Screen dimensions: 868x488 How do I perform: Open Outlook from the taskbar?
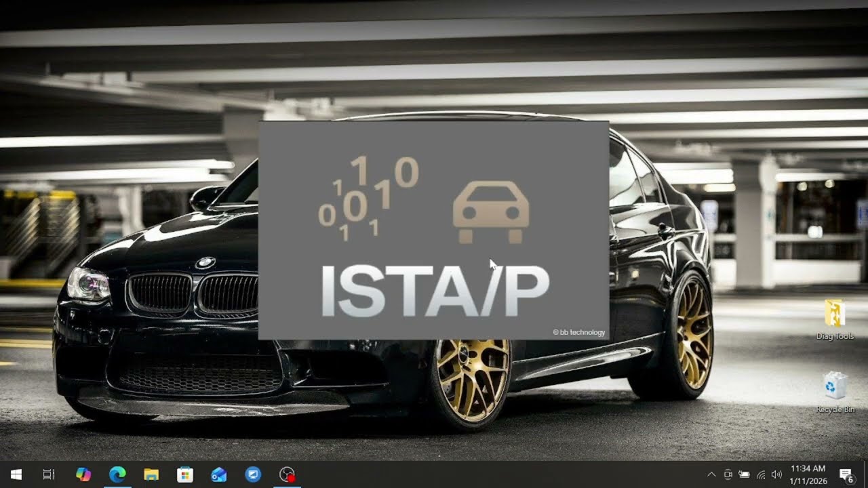219,474
